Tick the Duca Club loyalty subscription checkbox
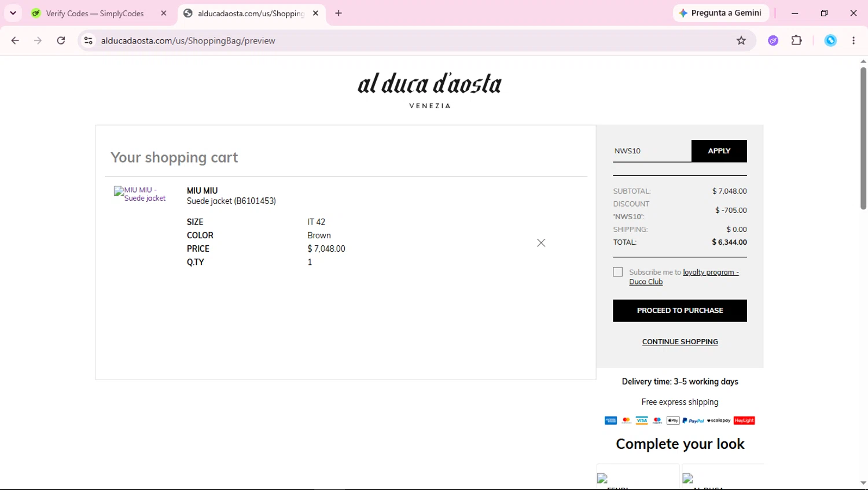 pyautogui.click(x=618, y=272)
